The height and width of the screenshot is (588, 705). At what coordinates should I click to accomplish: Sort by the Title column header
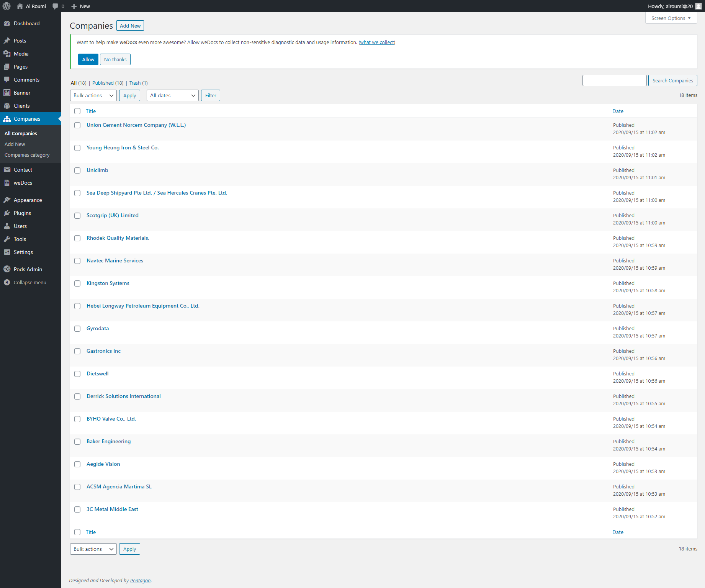(x=91, y=111)
